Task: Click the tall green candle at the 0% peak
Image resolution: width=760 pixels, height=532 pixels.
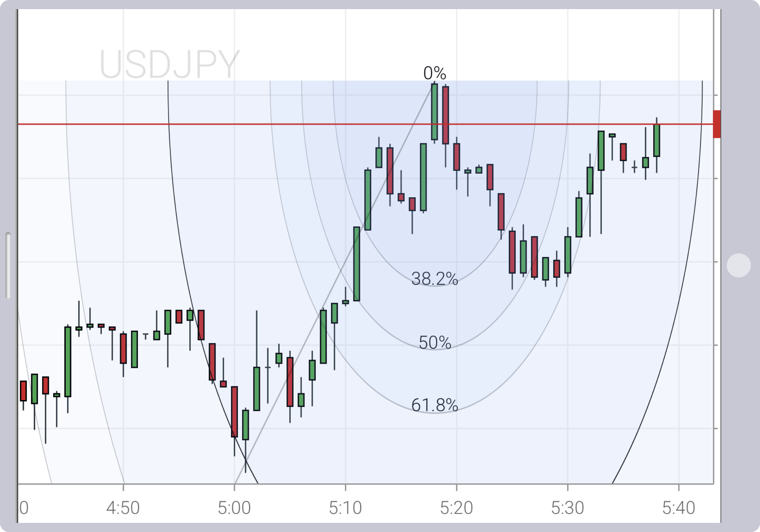Action: click(x=434, y=112)
